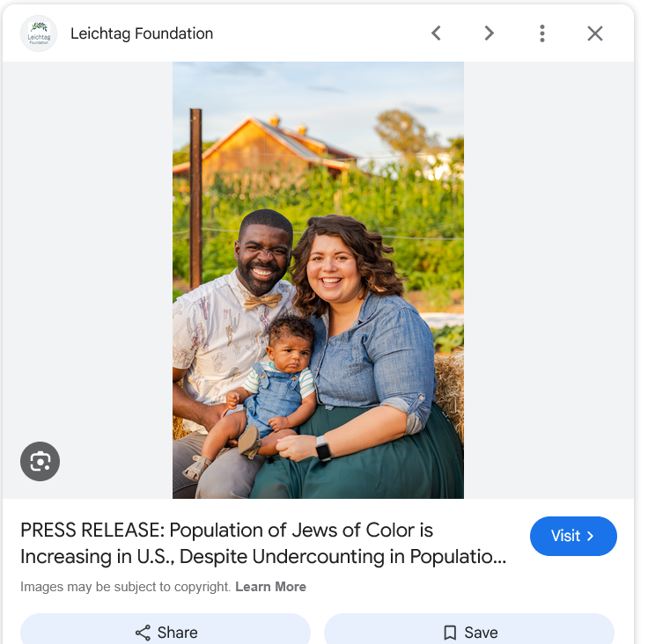
Task: Click the bookmark icon beside Save label
Action: [450, 633]
